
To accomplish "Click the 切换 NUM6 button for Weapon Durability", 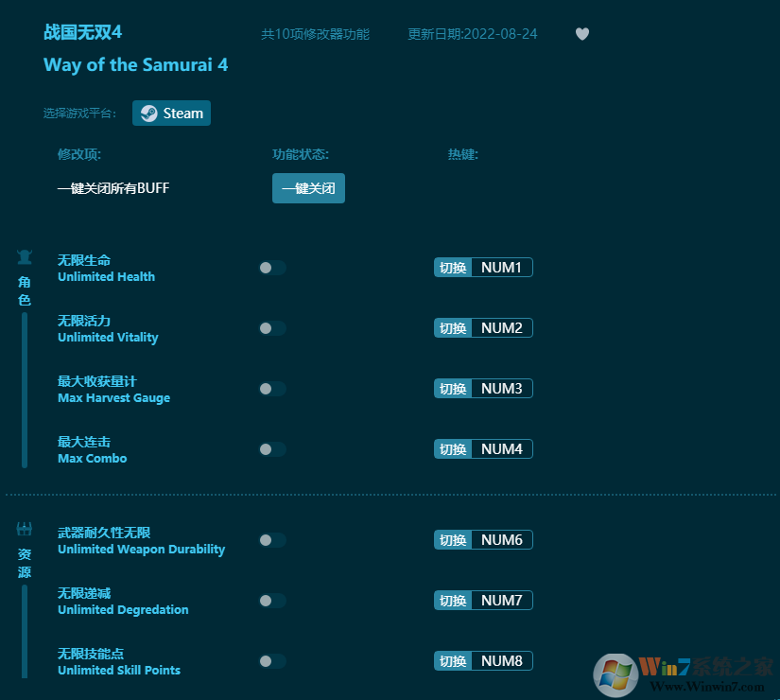I will (x=483, y=539).
